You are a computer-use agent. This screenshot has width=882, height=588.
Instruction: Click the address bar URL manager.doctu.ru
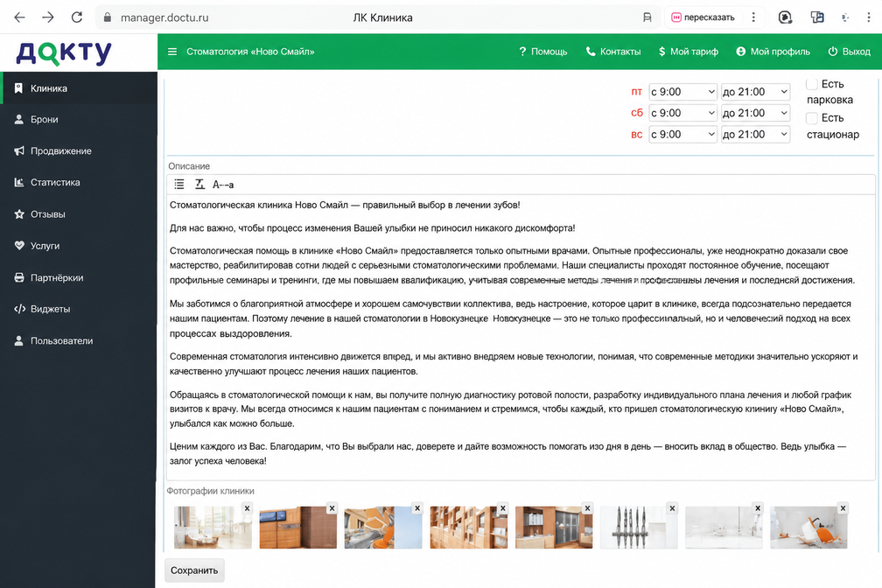164,17
